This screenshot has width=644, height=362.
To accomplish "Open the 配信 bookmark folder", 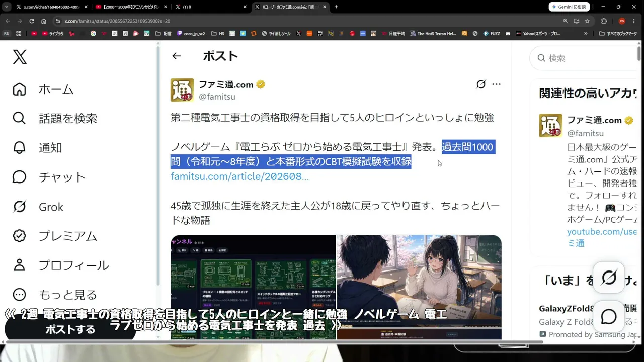I will tap(164, 34).
